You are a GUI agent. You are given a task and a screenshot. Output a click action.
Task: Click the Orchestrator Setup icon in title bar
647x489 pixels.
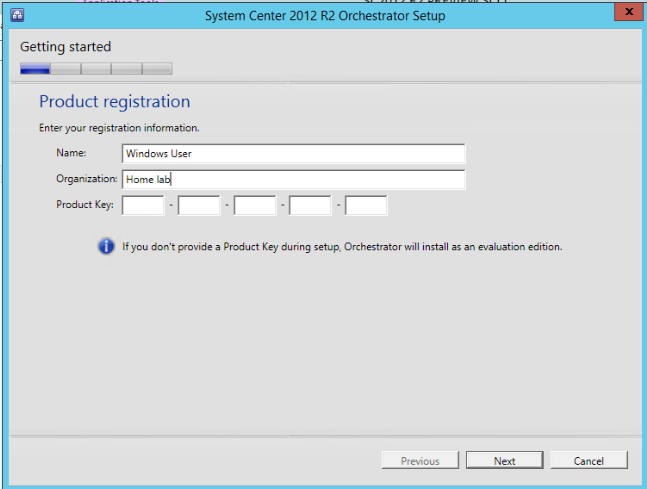tap(18, 15)
